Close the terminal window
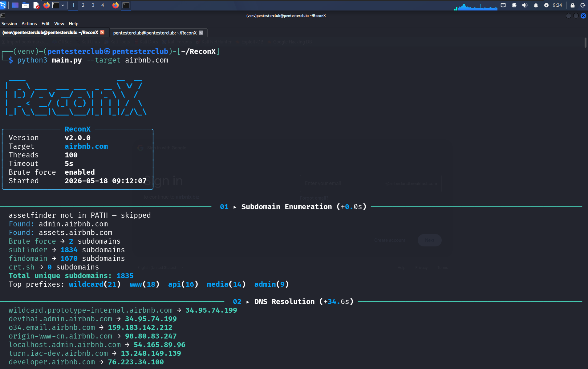This screenshot has height=369, width=588. click(583, 16)
